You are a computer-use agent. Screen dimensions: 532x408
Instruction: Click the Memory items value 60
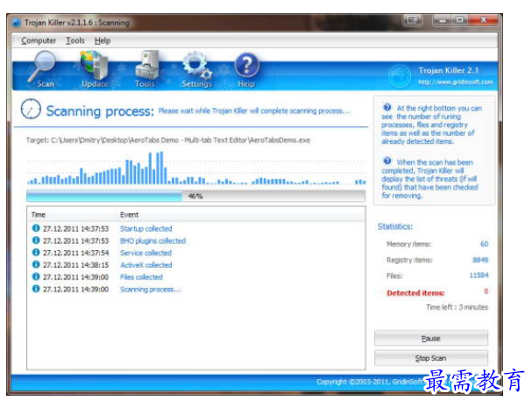(484, 244)
